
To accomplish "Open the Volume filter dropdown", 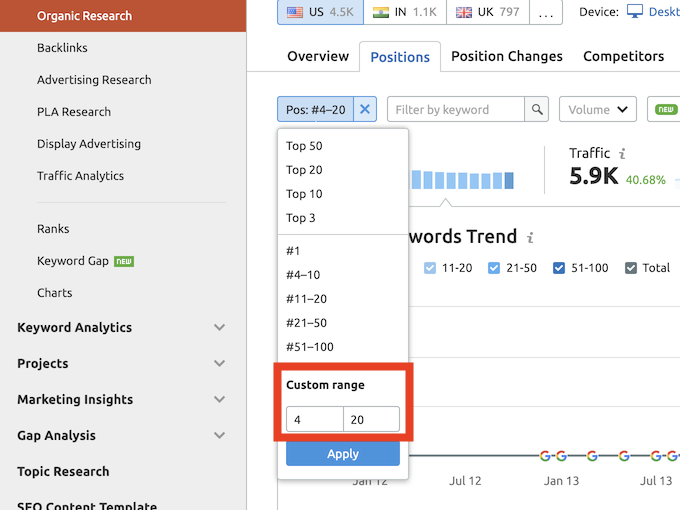I will click(x=598, y=110).
